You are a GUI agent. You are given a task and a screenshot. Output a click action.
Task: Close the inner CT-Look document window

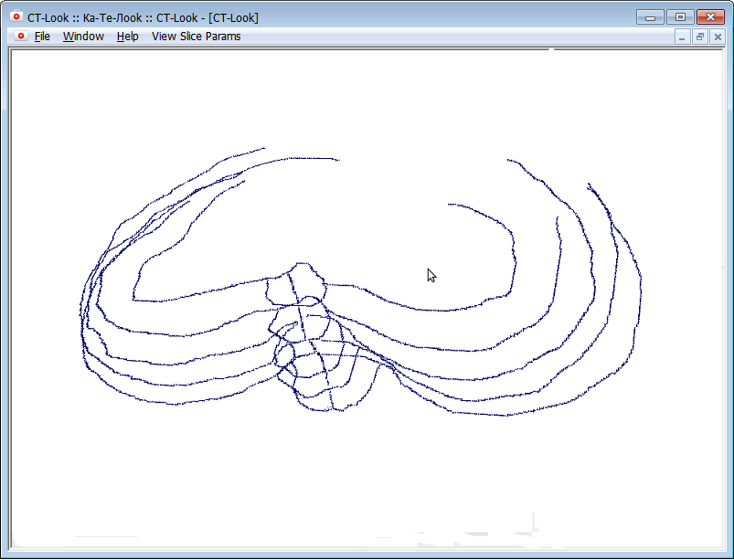(718, 37)
